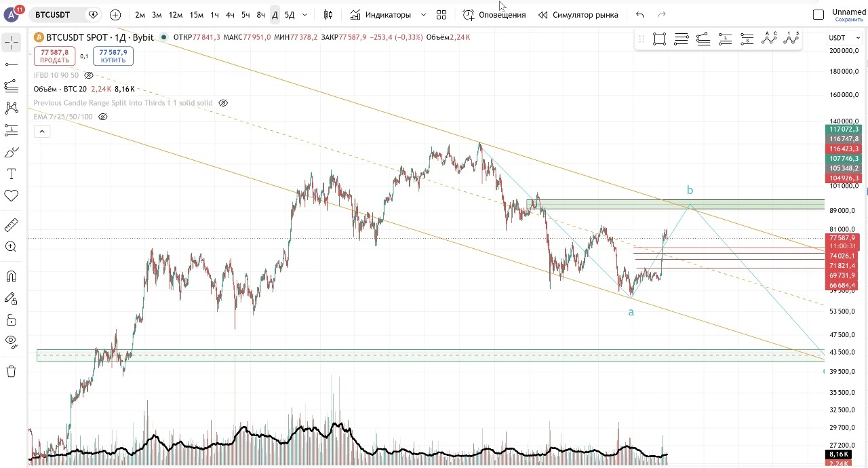868x468 pixels.
Task: Pick short position tool in favorites toolbar
Action: tap(747, 39)
